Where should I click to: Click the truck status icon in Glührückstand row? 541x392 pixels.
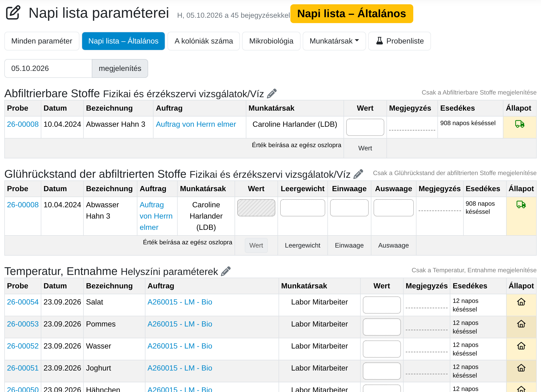[521, 204]
